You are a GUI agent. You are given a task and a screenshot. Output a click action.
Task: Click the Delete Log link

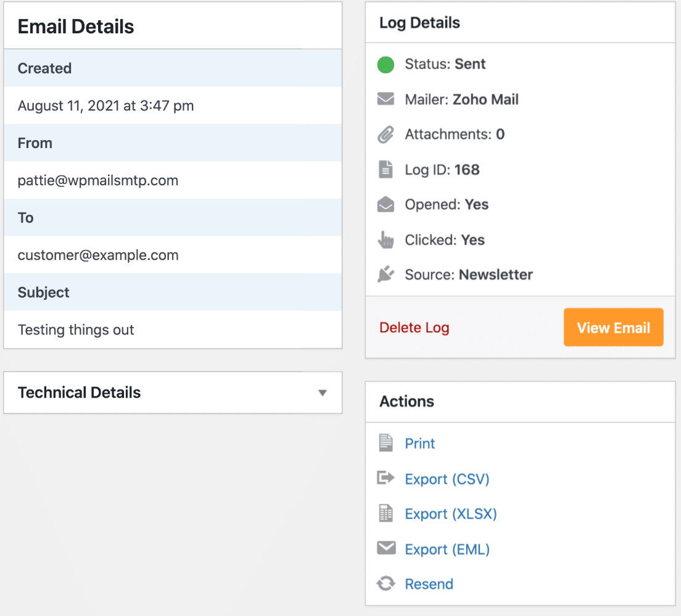(414, 327)
